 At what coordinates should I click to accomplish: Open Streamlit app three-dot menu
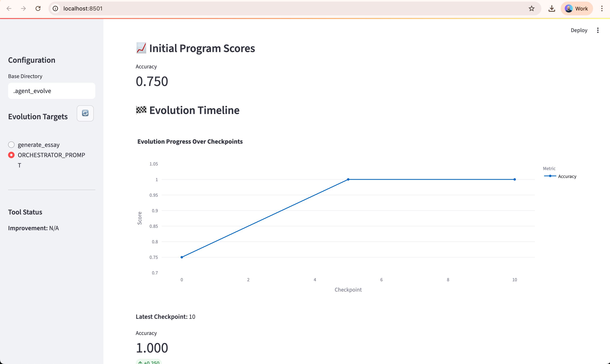click(x=598, y=30)
